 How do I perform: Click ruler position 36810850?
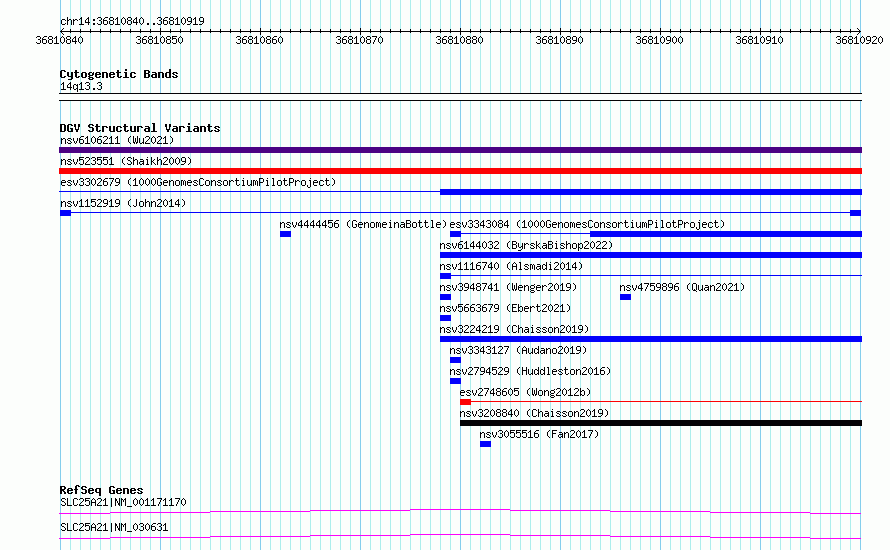tap(159, 40)
